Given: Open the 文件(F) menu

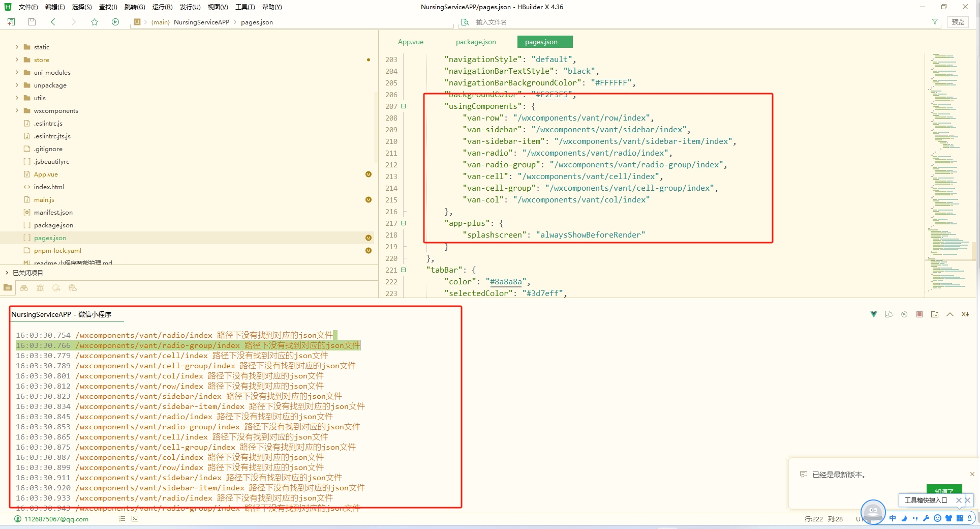Looking at the screenshot, I should (x=28, y=7).
